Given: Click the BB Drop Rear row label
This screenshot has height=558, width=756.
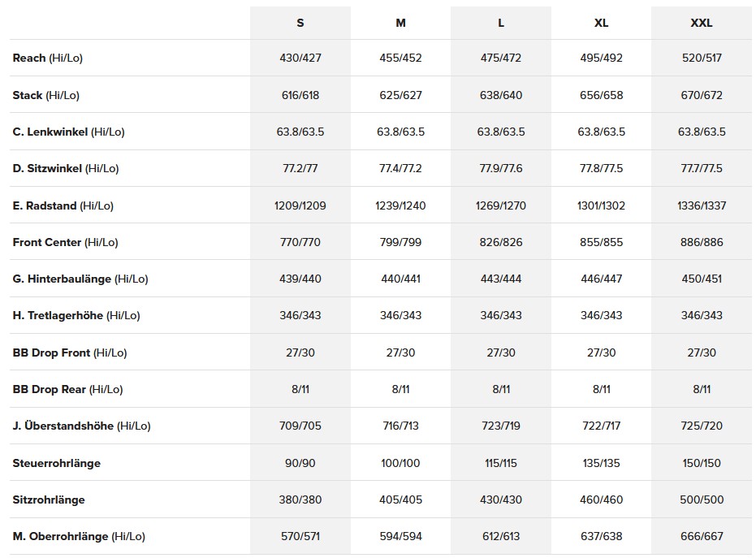Looking at the screenshot, I should click(x=67, y=389).
